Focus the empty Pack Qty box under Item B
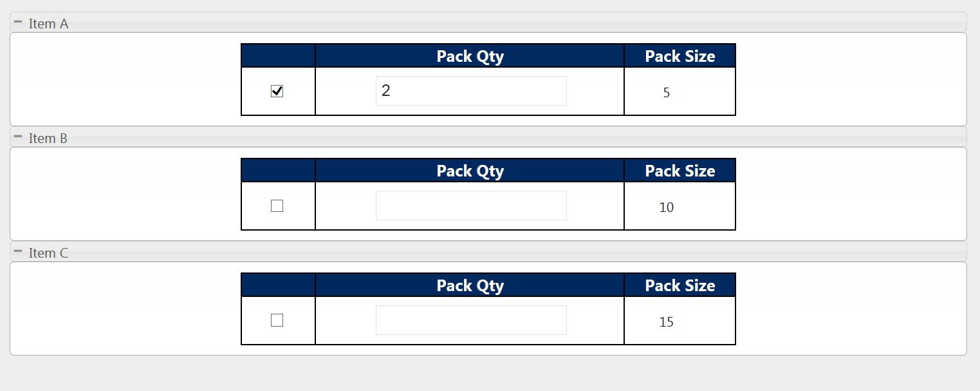 tap(470, 205)
